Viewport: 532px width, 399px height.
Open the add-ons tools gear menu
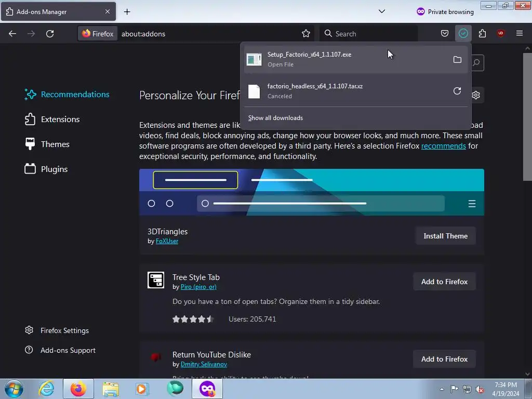pos(476,95)
